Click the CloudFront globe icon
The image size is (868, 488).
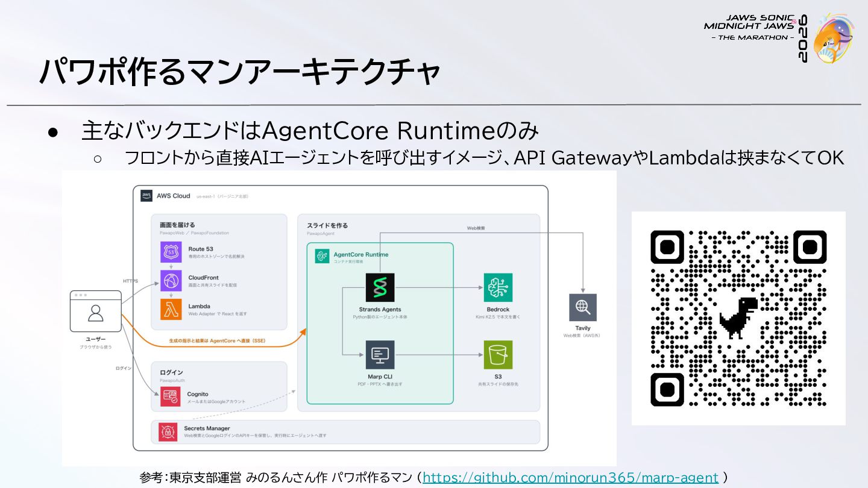(x=171, y=281)
